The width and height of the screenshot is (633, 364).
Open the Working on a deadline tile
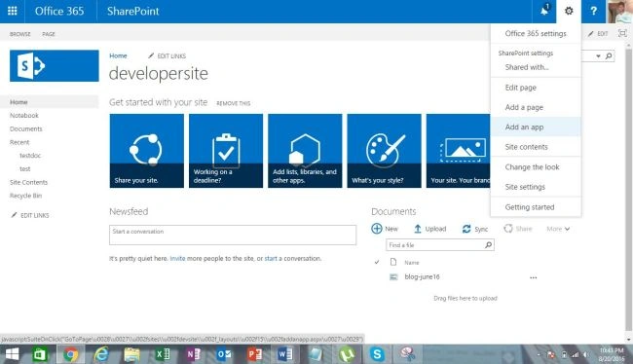pyautogui.click(x=226, y=151)
